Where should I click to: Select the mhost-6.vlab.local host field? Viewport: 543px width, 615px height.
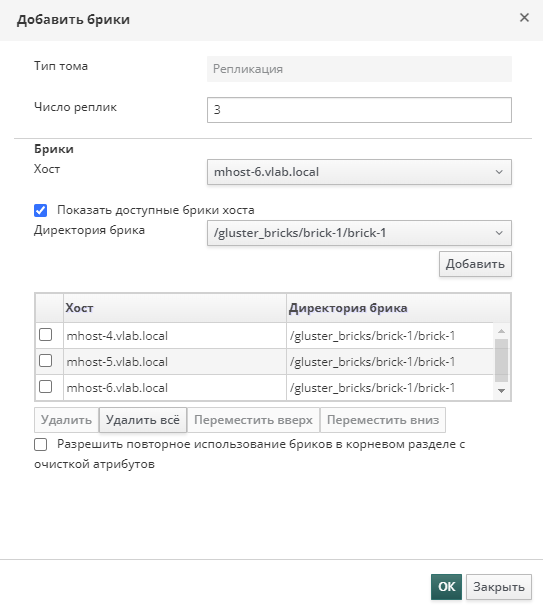pyautogui.click(x=359, y=172)
